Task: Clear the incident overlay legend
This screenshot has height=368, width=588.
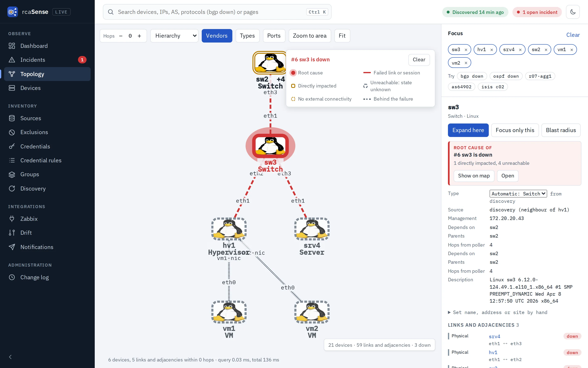Action: (x=419, y=60)
